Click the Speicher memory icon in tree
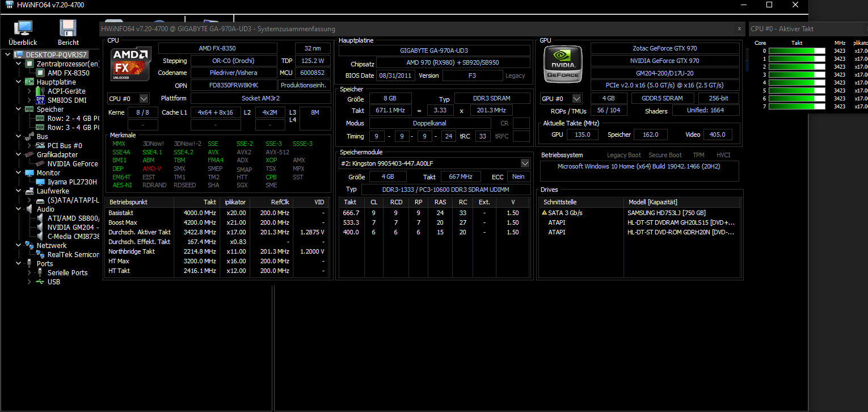This screenshot has height=412, width=868. 31,109
